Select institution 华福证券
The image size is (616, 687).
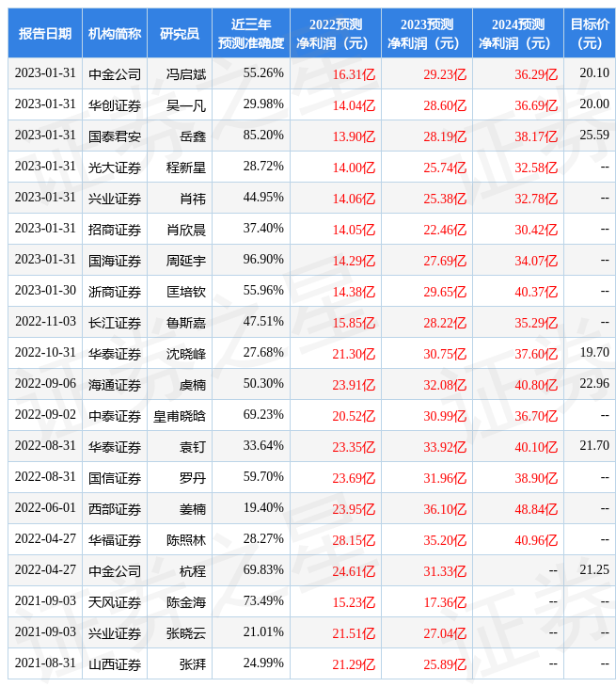click(115, 540)
